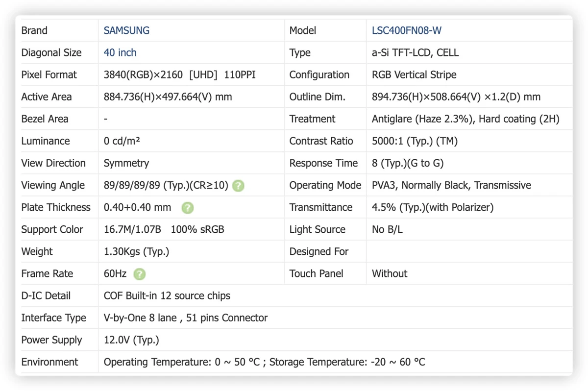Follow the 40 inch diagonal size link
The image size is (588, 391).
(120, 52)
